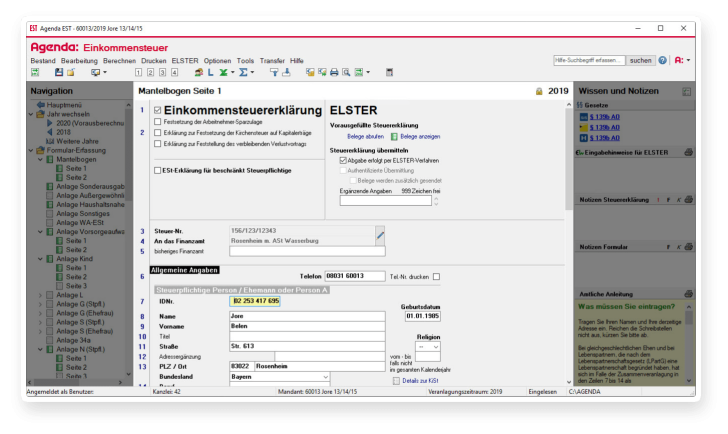Viewport: 728px width, 434px height.
Task: Jump to page 3 using toolbar icon
Action: point(163,73)
